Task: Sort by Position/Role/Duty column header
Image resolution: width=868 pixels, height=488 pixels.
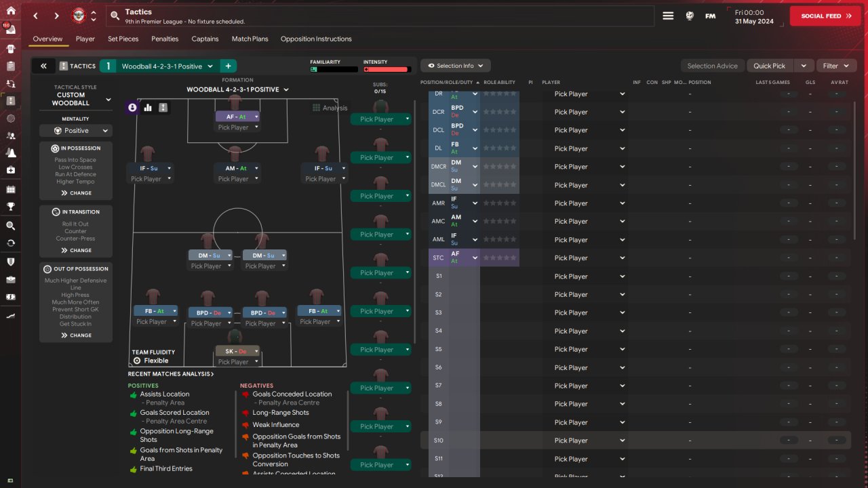Action: [x=448, y=82]
